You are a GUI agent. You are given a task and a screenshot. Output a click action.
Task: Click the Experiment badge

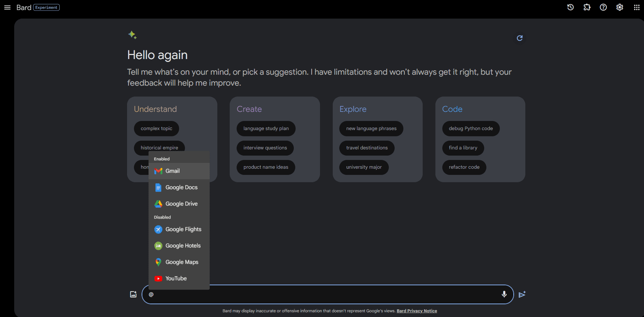(x=47, y=7)
